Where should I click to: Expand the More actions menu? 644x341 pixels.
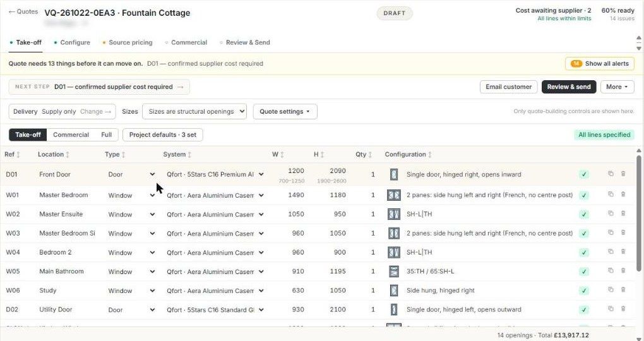(617, 87)
